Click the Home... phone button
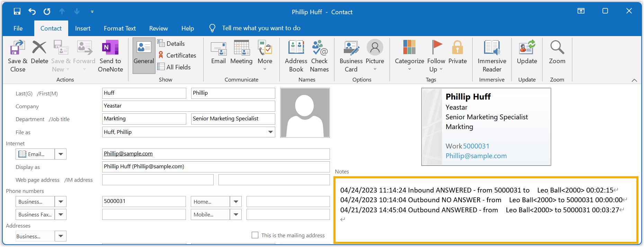 tap(211, 202)
